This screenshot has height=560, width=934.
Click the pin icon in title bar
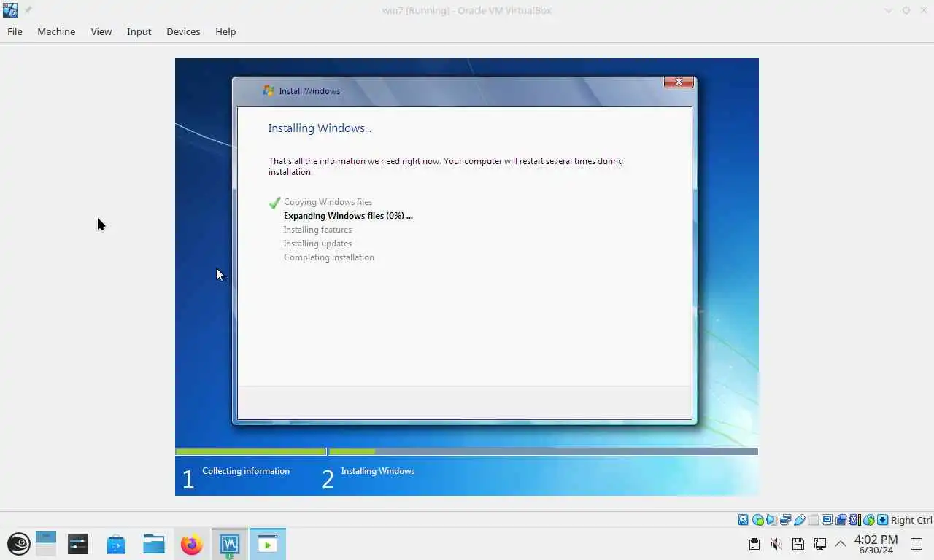tap(28, 10)
